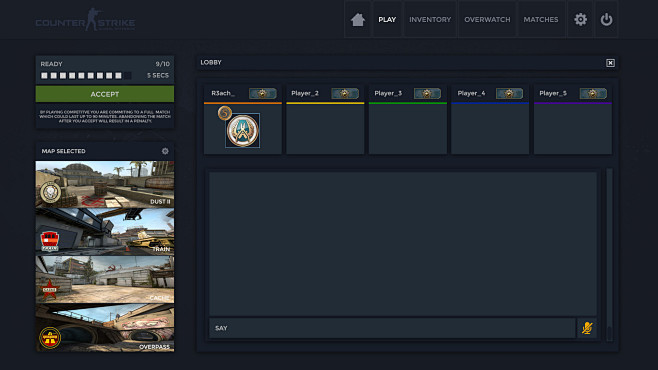Select the Train map thumbnail
This screenshot has width=658, height=370.
pos(105,232)
